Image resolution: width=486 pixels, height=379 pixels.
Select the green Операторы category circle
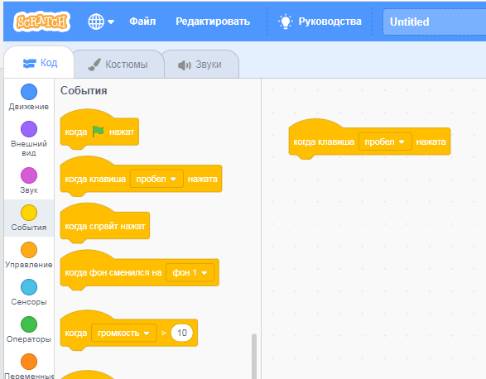click(x=29, y=324)
